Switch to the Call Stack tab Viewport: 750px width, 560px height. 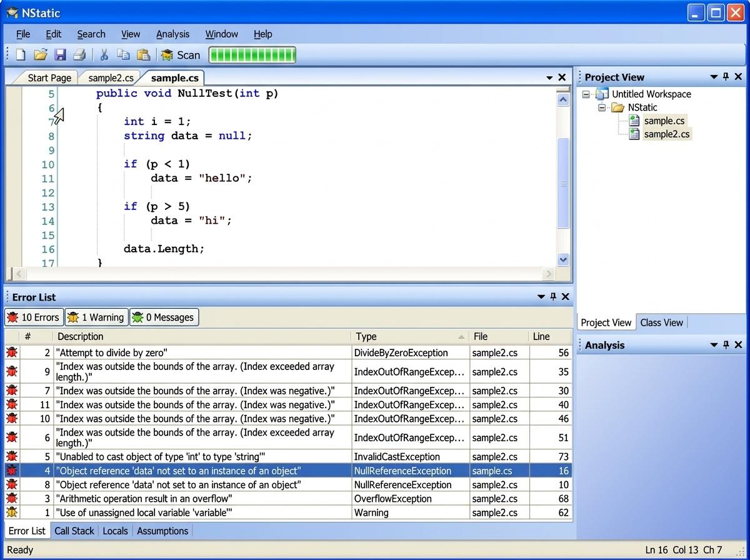74,531
